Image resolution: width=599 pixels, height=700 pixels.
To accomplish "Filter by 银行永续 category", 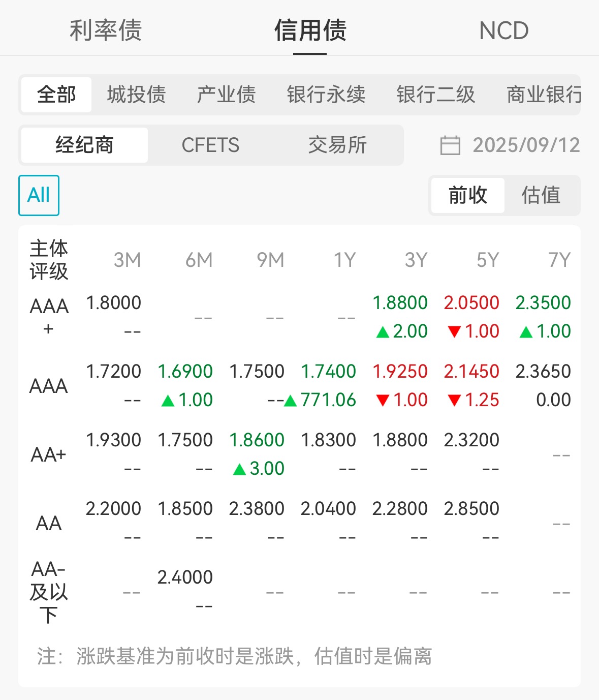I will tap(326, 95).
